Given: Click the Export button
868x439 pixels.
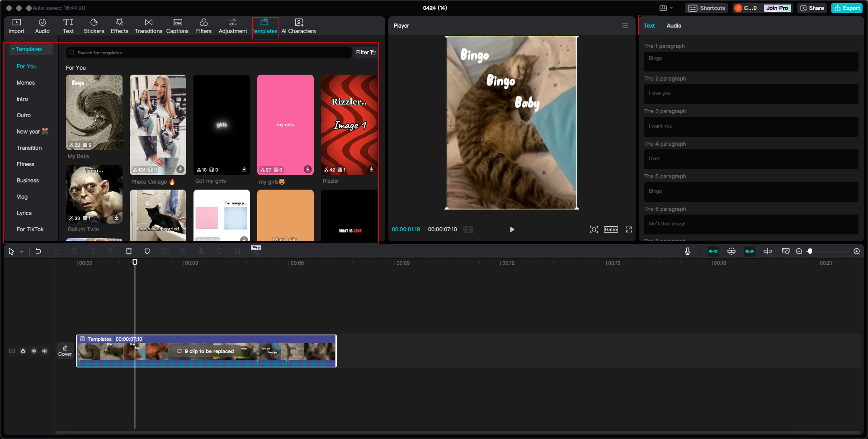Looking at the screenshot, I should (x=846, y=8).
